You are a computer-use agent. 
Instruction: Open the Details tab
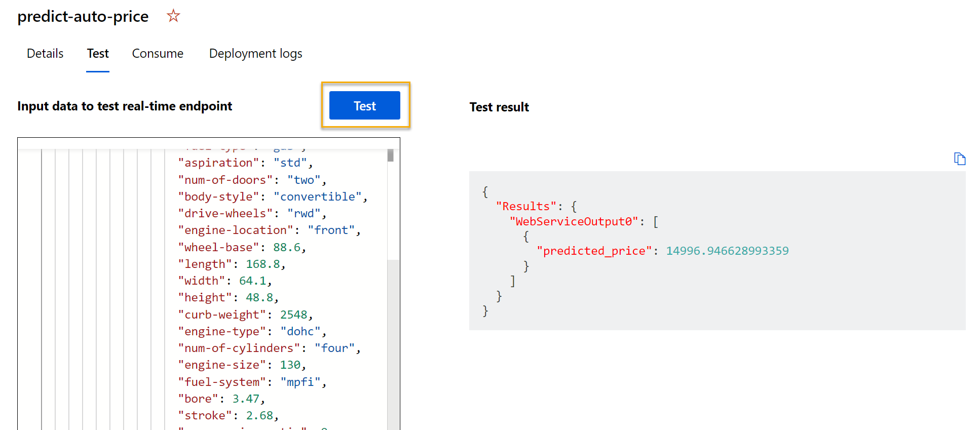pyautogui.click(x=45, y=53)
